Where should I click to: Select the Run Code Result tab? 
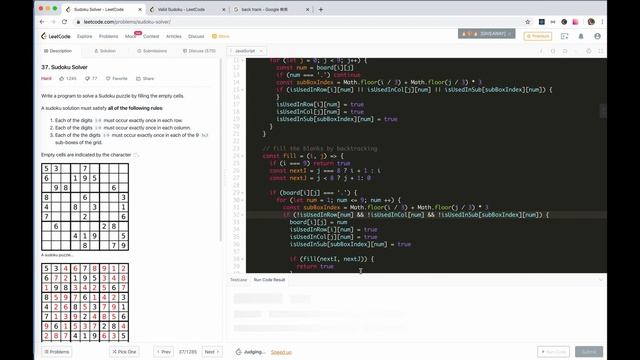pos(269,280)
